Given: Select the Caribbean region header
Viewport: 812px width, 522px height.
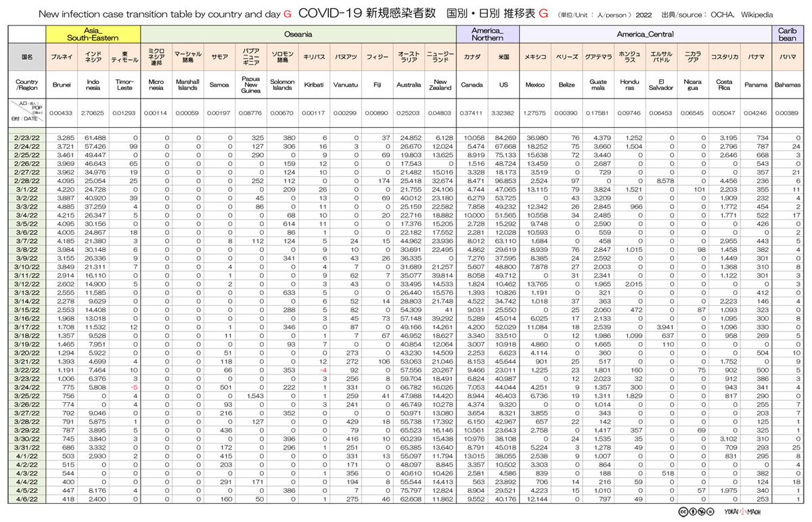Looking at the screenshot, I should [788, 34].
